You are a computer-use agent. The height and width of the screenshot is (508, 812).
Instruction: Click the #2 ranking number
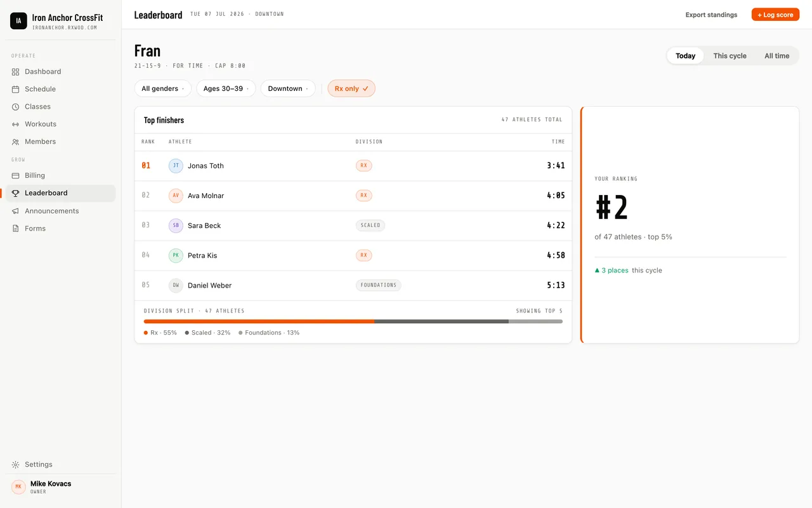(612, 207)
